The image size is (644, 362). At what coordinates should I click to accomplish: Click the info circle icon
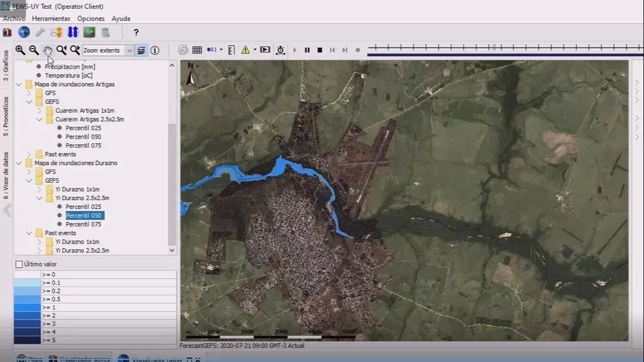pyautogui.click(x=155, y=50)
